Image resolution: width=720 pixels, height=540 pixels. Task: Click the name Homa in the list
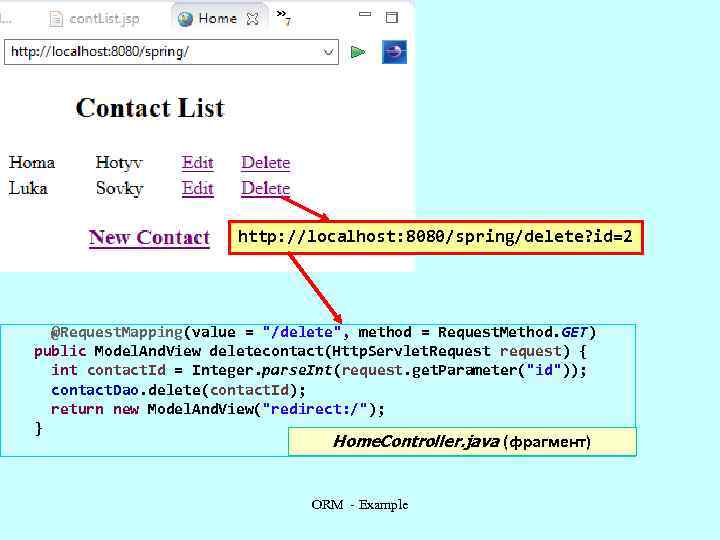(32, 163)
